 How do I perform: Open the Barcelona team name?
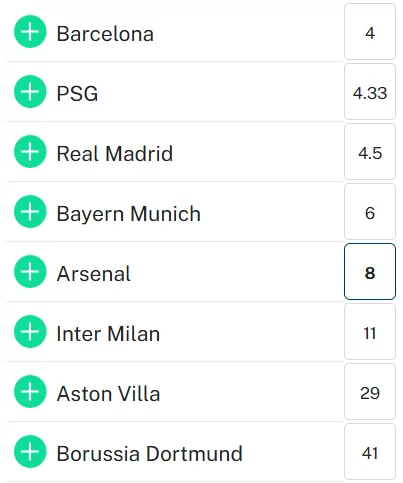pos(105,34)
